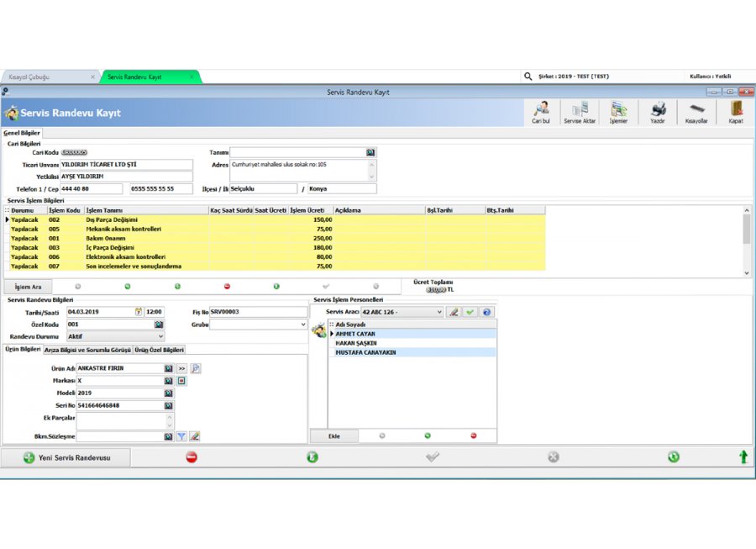Click the Ekle button
The width and height of the screenshot is (756, 549).
pos(334,436)
